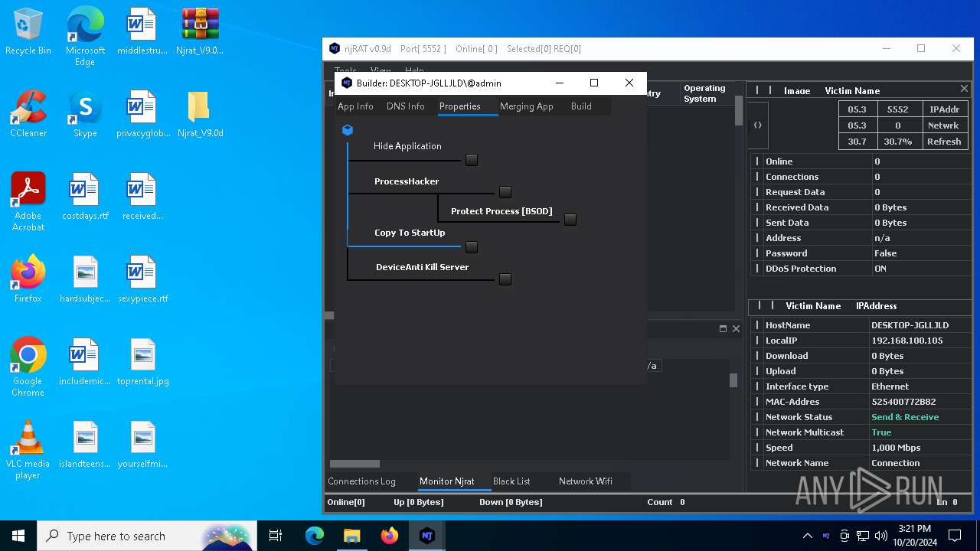The height and width of the screenshot is (551, 980).
Task: Click the Victim Name header in lower panel
Action: click(x=813, y=306)
